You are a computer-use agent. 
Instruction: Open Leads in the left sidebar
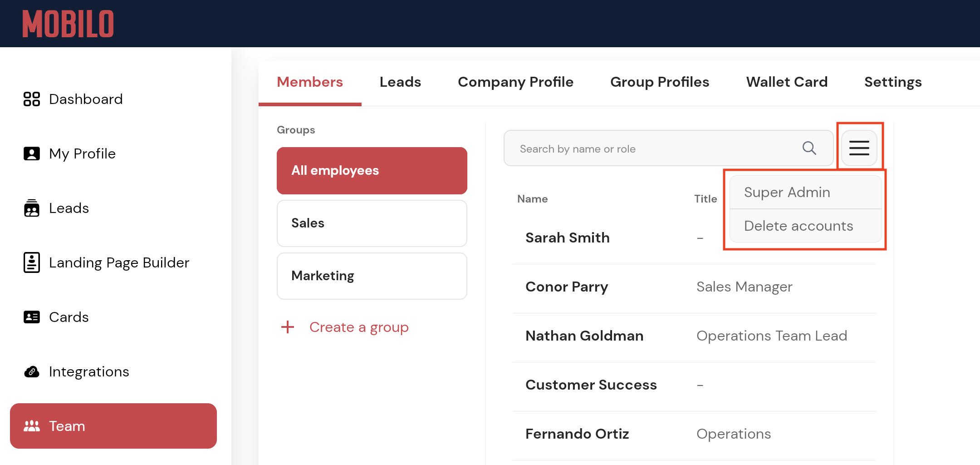click(x=69, y=208)
